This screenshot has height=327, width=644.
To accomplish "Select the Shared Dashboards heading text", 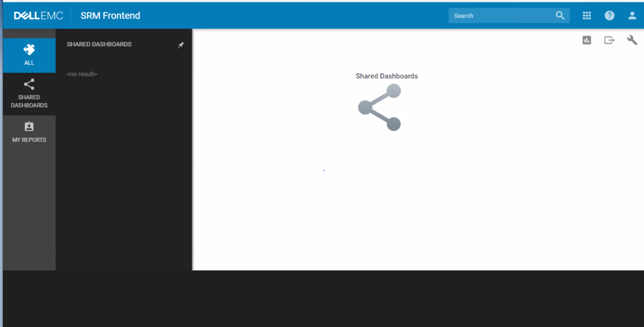I will pyautogui.click(x=386, y=76).
